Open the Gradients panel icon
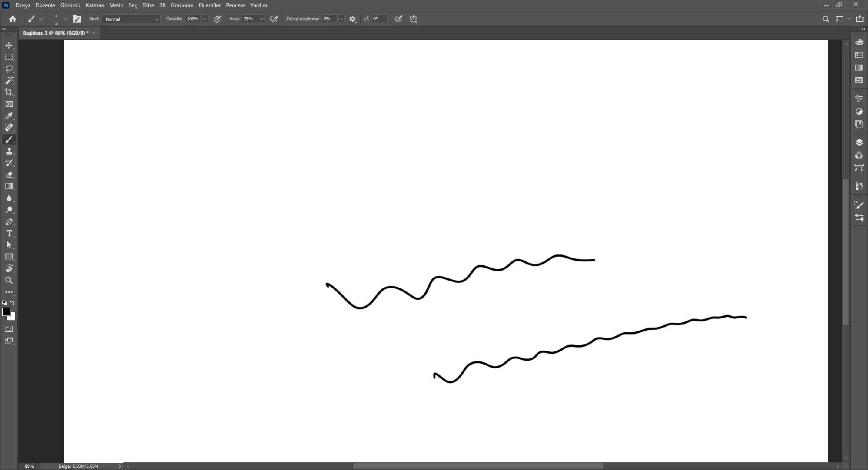The height and width of the screenshot is (470, 868). point(859,68)
